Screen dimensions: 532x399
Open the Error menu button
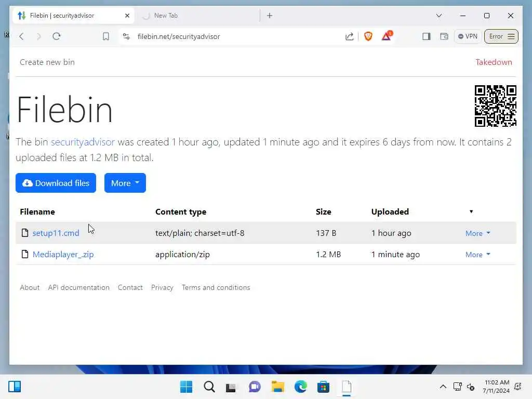point(501,36)
